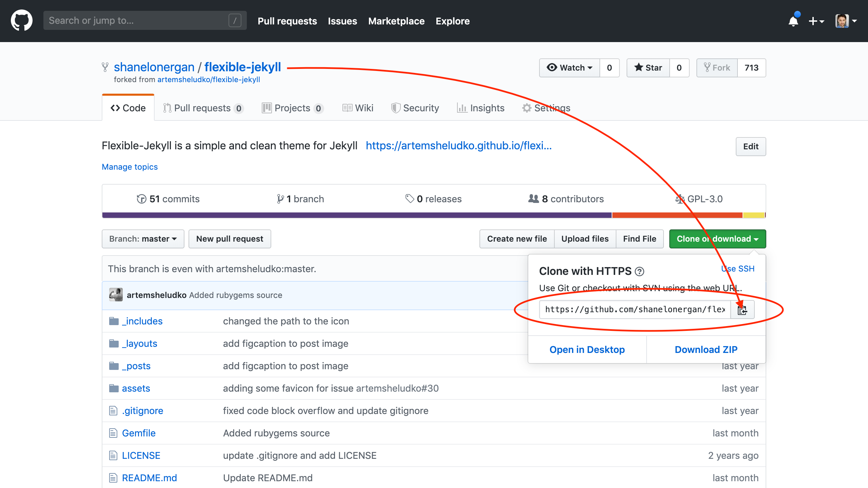The image size is (868, 488).
Task: Switch to the repository Pull requests tab
Action: (203, 108)
